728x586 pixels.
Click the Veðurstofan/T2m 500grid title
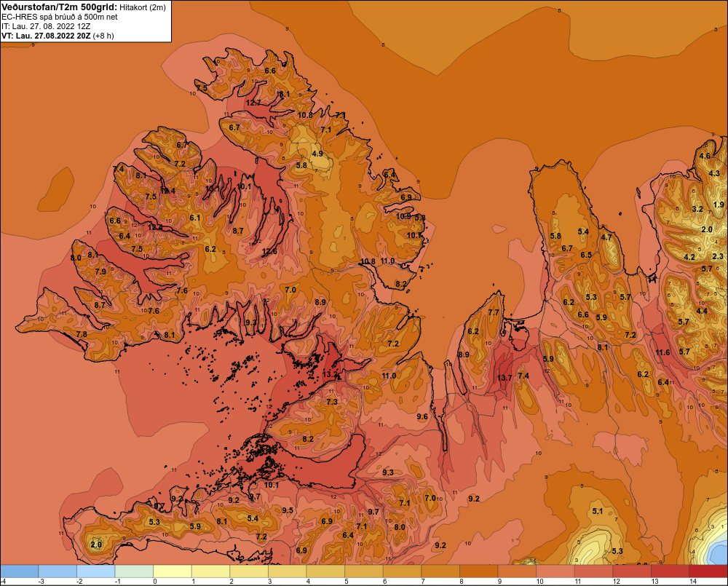tap(59, 7)
